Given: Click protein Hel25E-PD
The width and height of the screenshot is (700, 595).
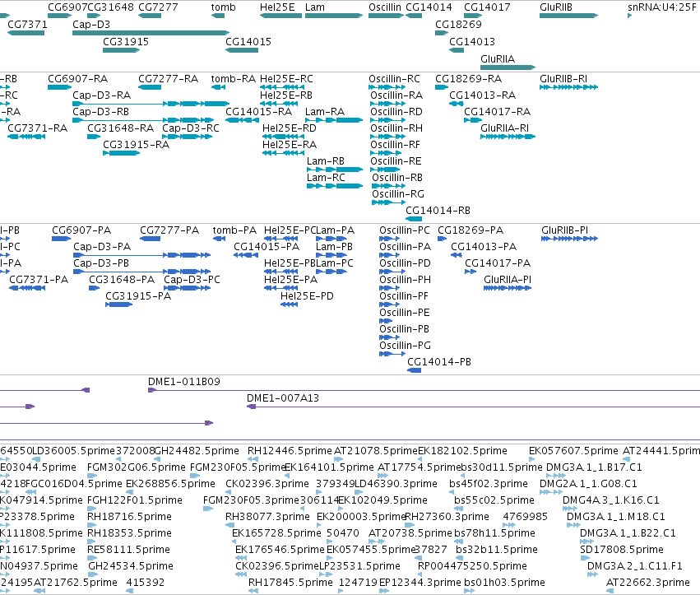Looking at the screenshot, I should point(290,304).
